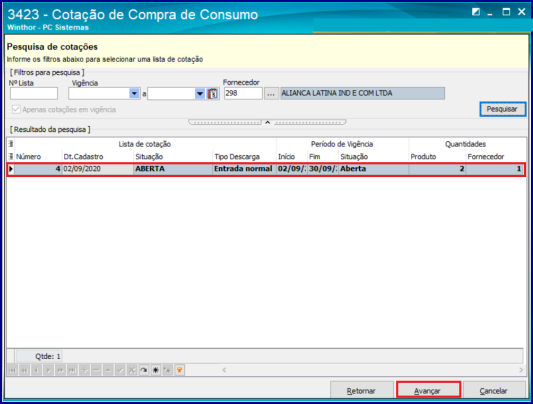Viewport: 533px width, 404px height.
Task: Refresh grid data with curved arrow icon
Action: (x=144, y=370)
